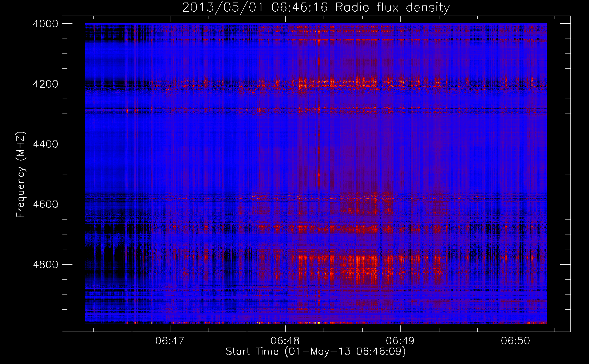Select the 4000 frequency tick label
This screenshot has width=589, height=364.
point(46,24)
